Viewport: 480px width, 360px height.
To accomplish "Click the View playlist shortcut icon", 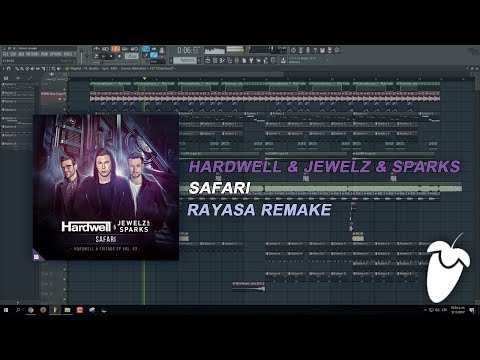I will pyautogui.click(x=208, y=60).
